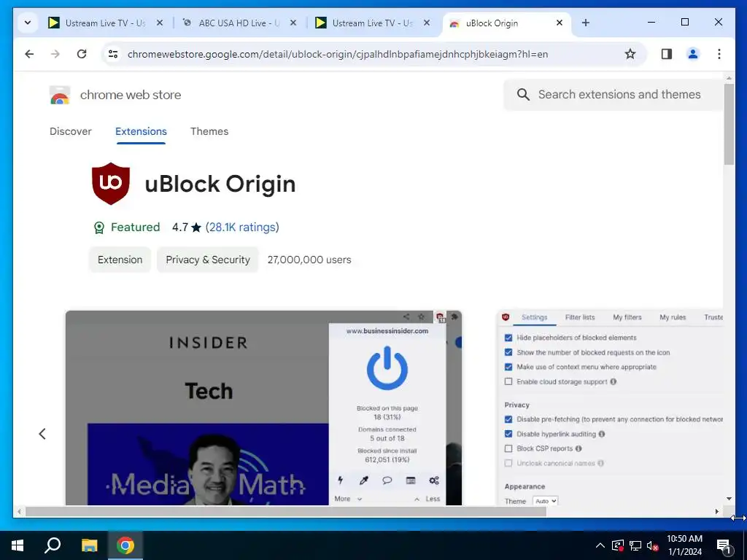Viewport: 747px width, 560px height.
Task: Click the uBlock Origin shield logo
Action: coord(111,184)
